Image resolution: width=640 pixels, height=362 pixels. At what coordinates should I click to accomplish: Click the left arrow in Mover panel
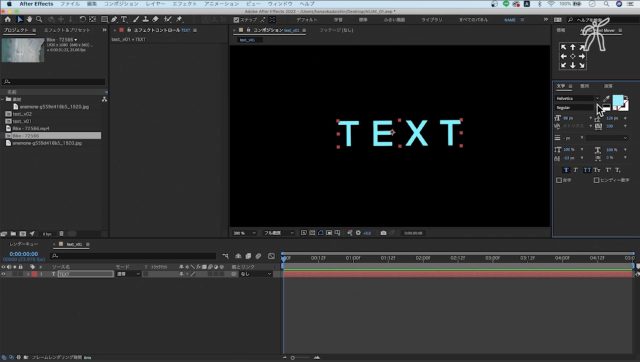pyautogui.click(x=564, y=56)
